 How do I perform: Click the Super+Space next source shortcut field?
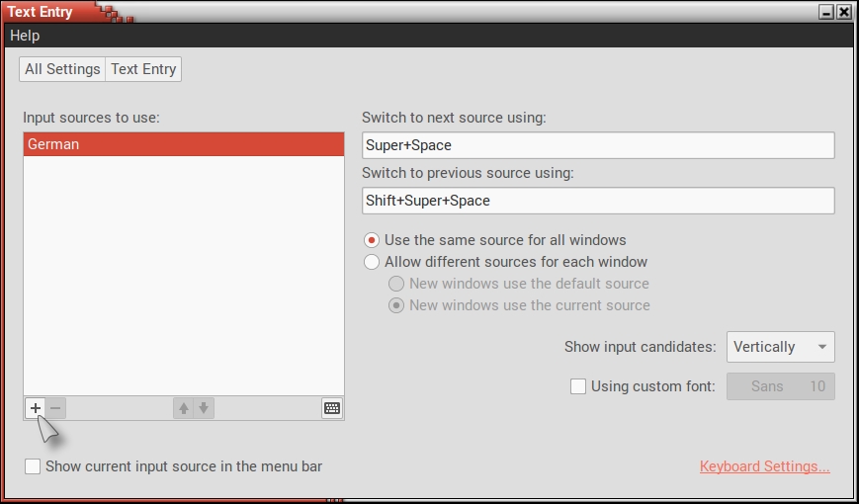point(598,145)
